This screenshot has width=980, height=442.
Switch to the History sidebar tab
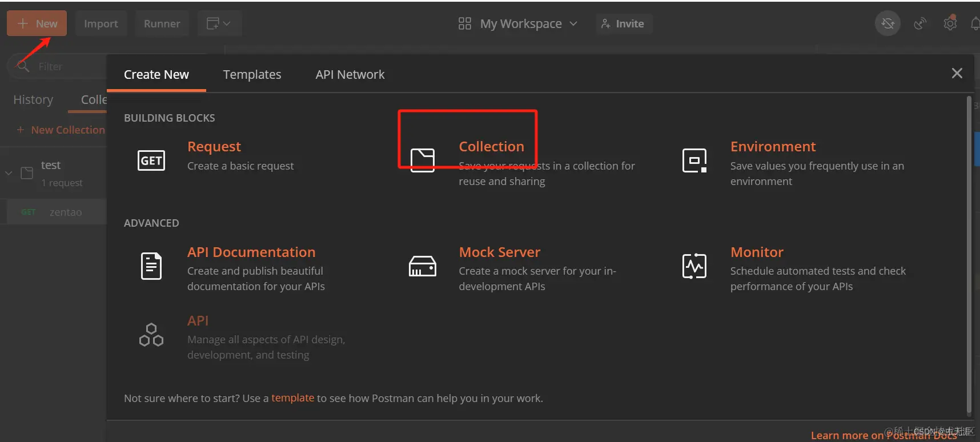[x=33, y=99]
